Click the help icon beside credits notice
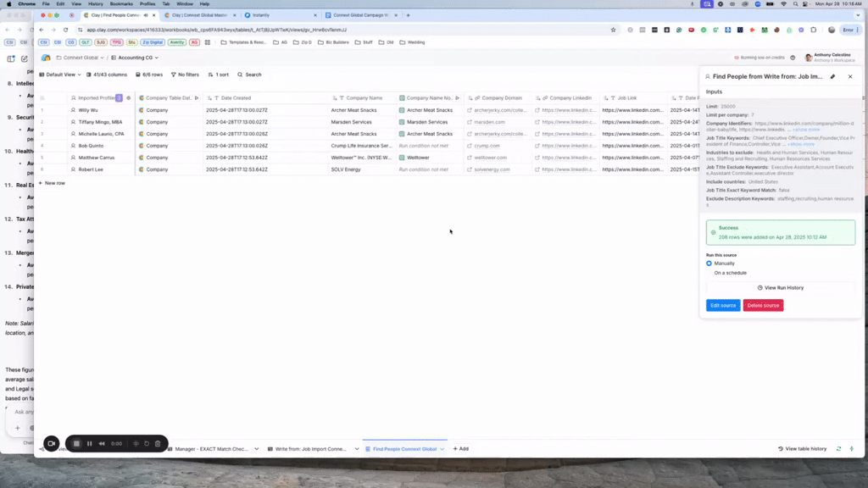 coord(793,58)
